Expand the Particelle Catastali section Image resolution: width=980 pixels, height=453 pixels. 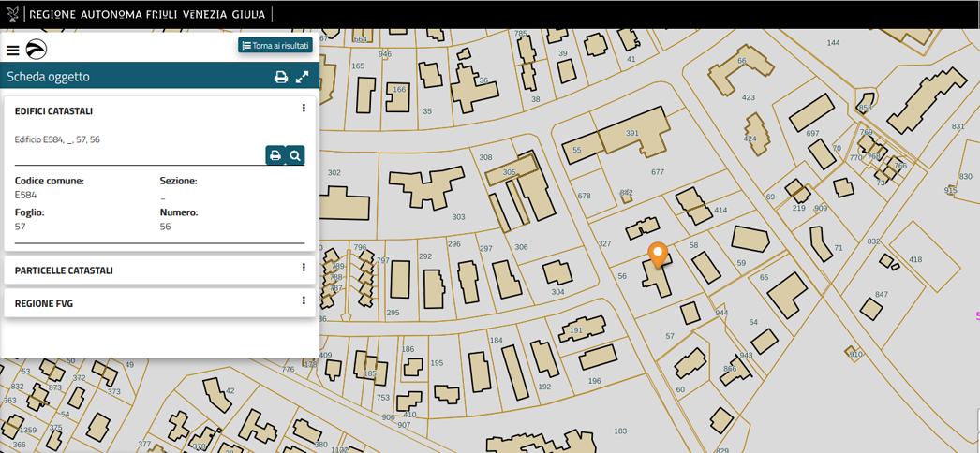coord(64,270)
